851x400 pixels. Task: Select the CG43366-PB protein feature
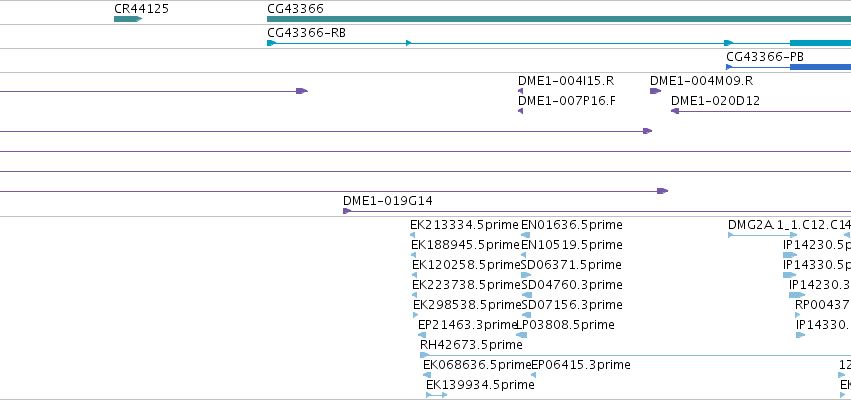[789, 67]
